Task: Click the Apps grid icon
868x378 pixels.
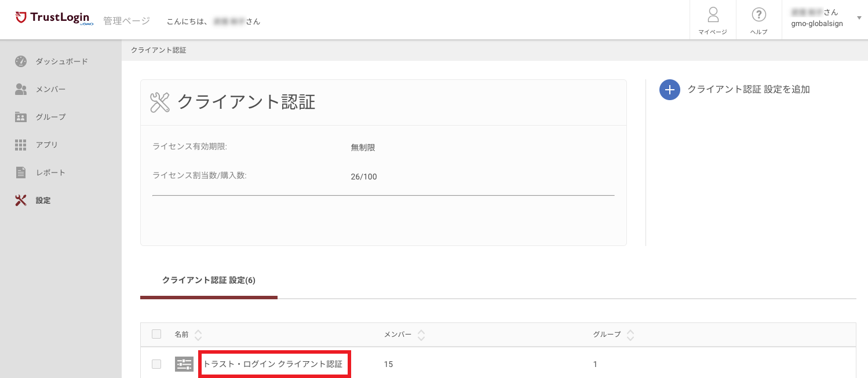Action: 21,145
